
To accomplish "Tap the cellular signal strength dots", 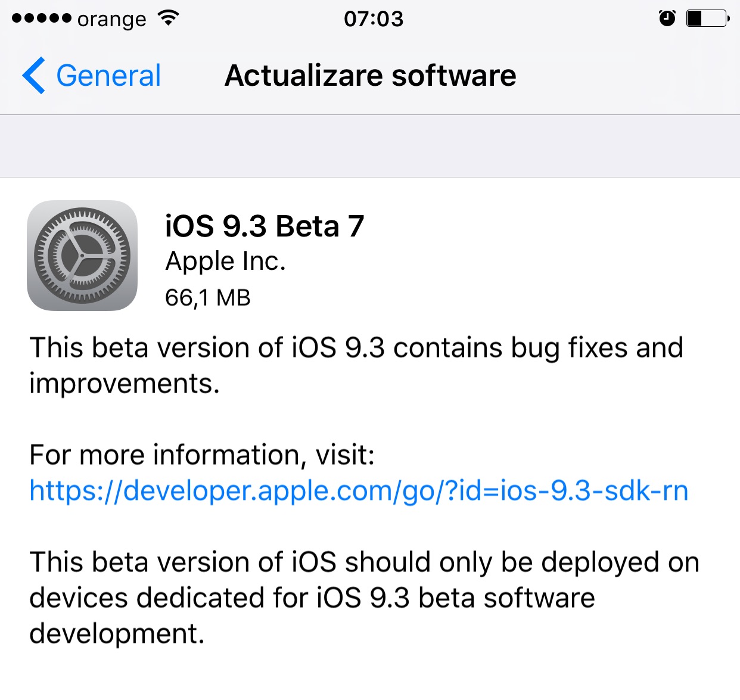I will pos(41,18).
